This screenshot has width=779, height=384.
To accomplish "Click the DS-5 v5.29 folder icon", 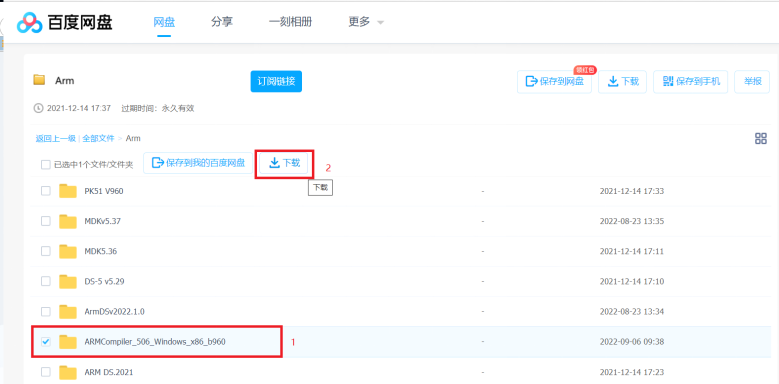I will [68, 282].
